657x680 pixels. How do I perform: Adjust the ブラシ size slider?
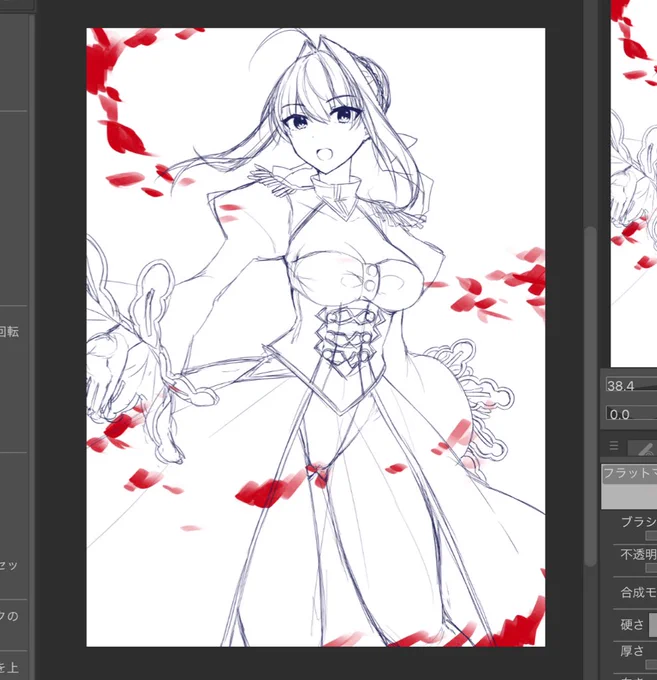651,536
